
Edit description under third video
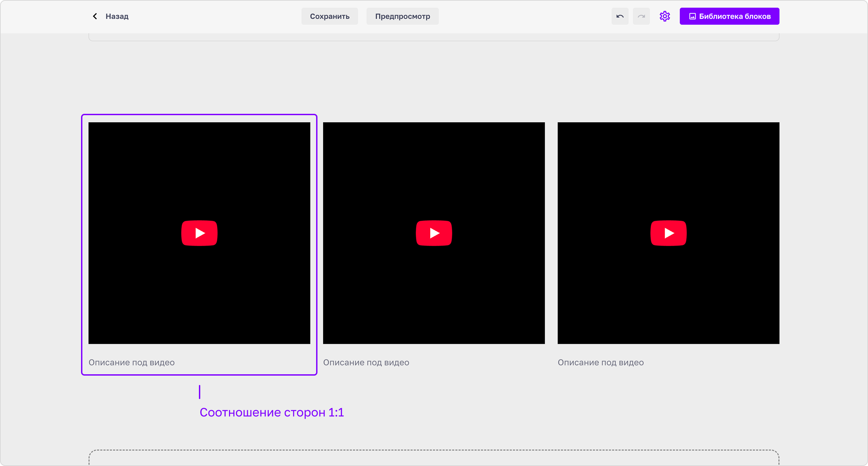[600, 363]
